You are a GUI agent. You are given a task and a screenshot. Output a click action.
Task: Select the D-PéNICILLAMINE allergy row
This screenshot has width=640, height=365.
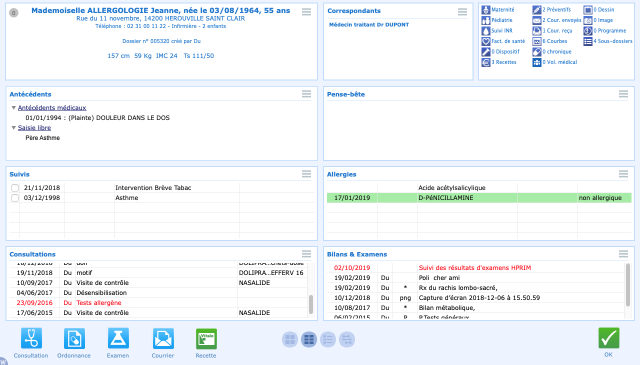479,198
